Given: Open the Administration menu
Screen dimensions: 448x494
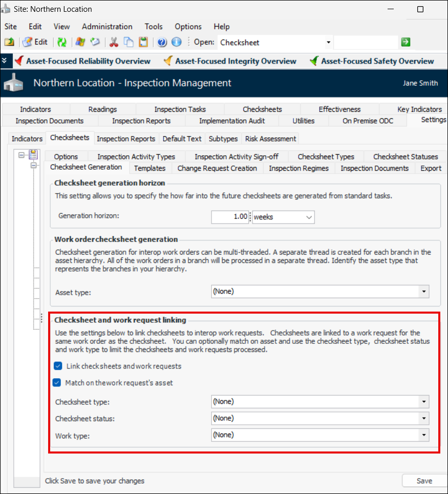Looking at the screenshot, I should click(x=107, y=27).
